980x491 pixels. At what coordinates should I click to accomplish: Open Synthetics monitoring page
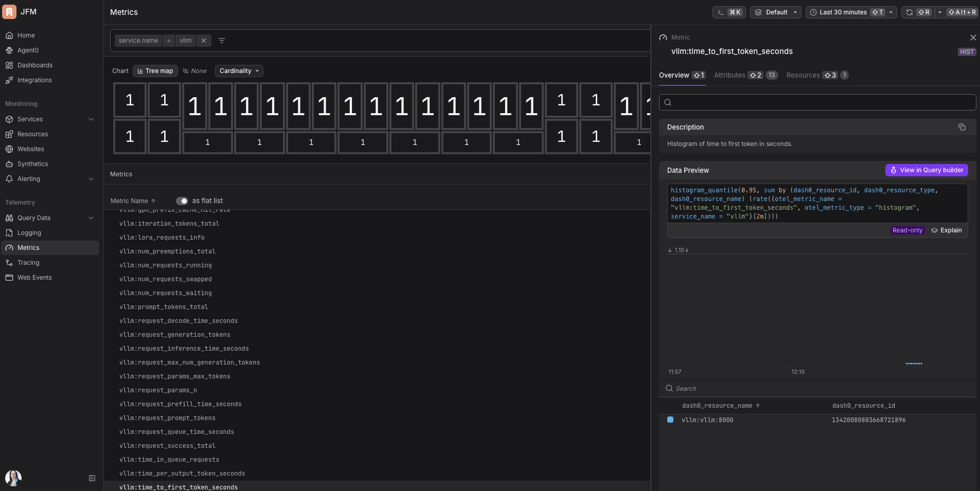32,164
